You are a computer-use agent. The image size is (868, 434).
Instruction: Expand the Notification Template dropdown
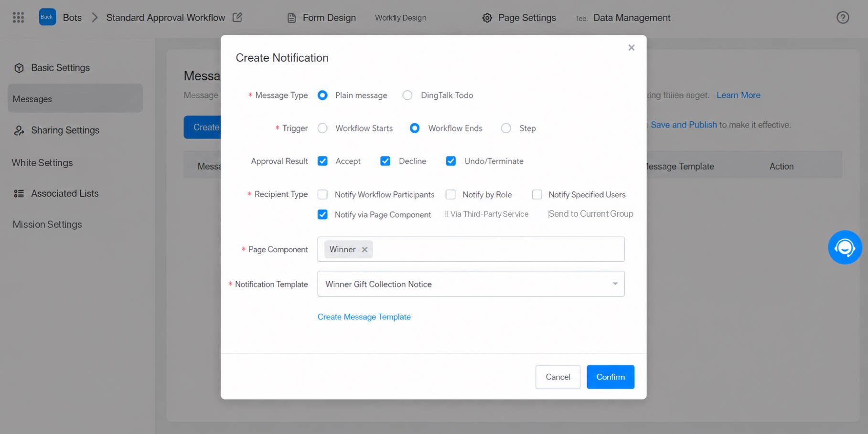(615, 284)
